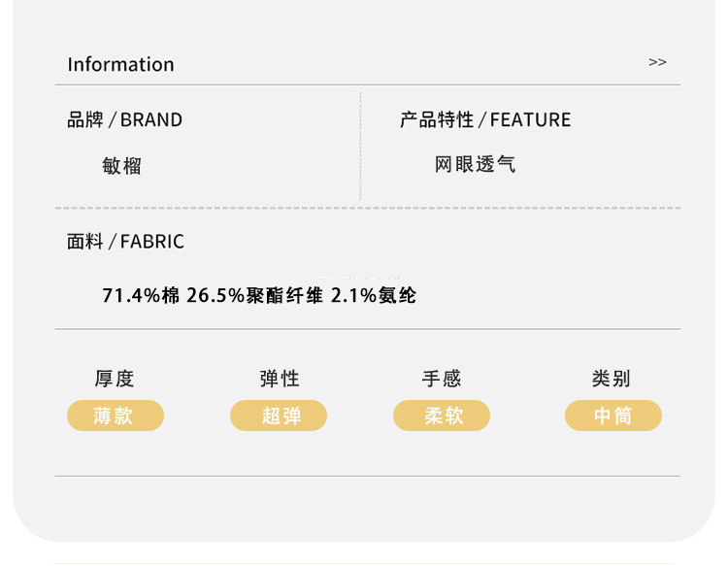Click the 手感 hand-feel label
728x566 pixels.
click(442, 379)
